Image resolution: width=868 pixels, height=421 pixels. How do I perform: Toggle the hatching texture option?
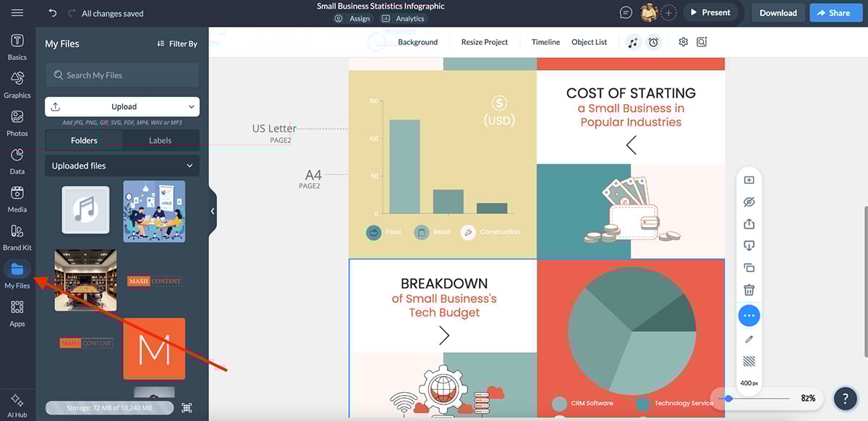(x=749, y=360)
